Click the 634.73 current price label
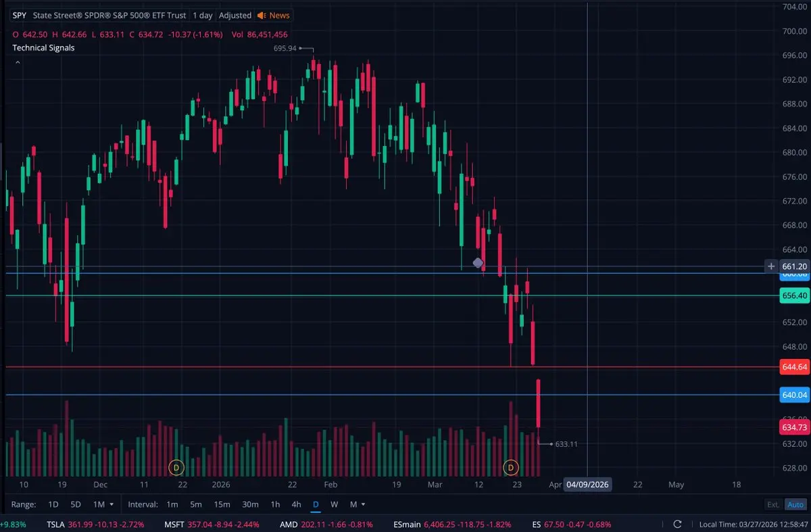Viewport: 811px width, 532px height. (x=794, y=427)
